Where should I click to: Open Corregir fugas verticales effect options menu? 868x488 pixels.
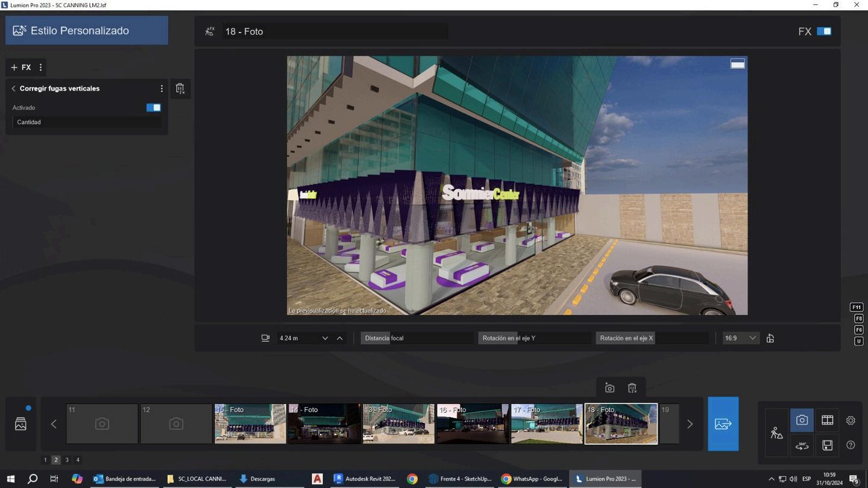[162, 89]
